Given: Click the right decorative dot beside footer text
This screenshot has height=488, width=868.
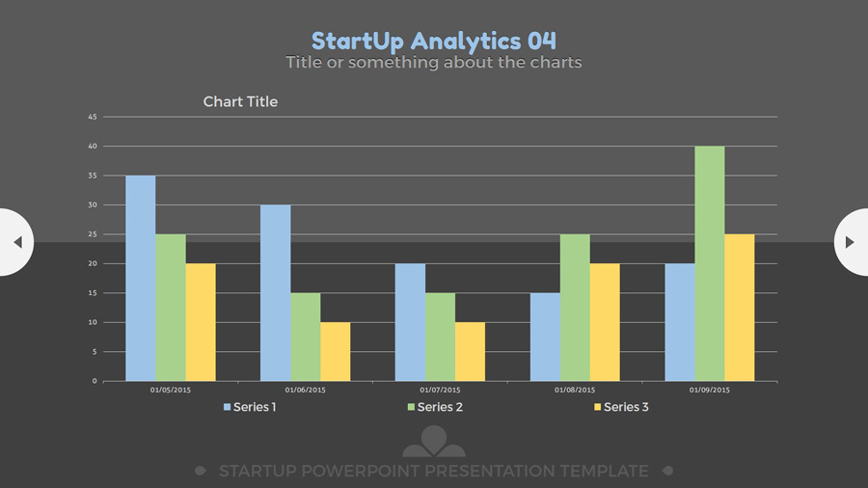Looking at the screenshot, I should [x=667, y=471].
